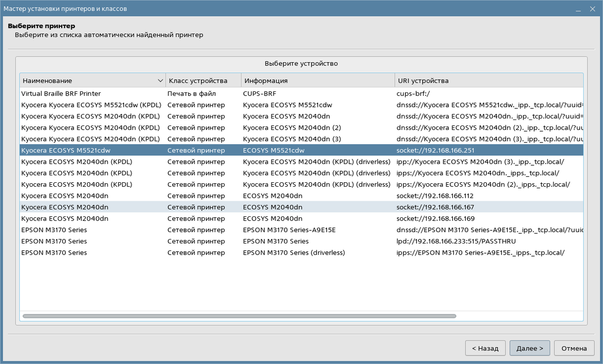Select Virtual Braille BRF Printer row
Screen dimensions: 603x364
click(x=301, y=93)
